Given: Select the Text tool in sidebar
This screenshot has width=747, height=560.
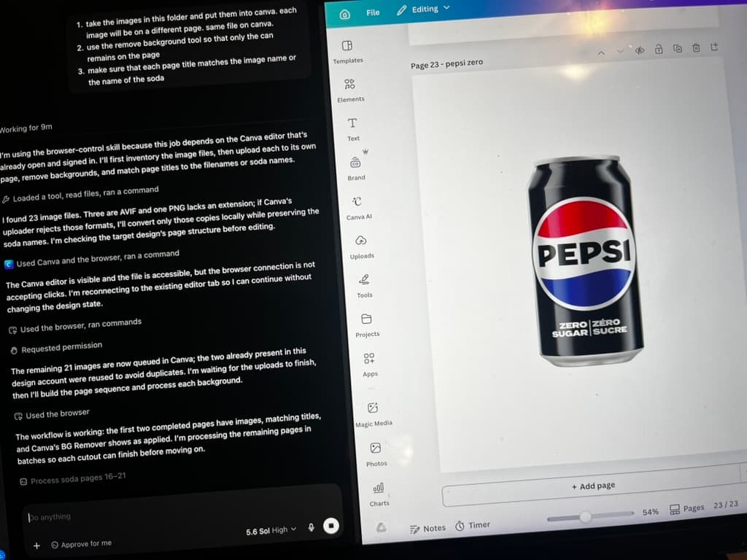Looking at the screenshot, I should pos(352,130).
